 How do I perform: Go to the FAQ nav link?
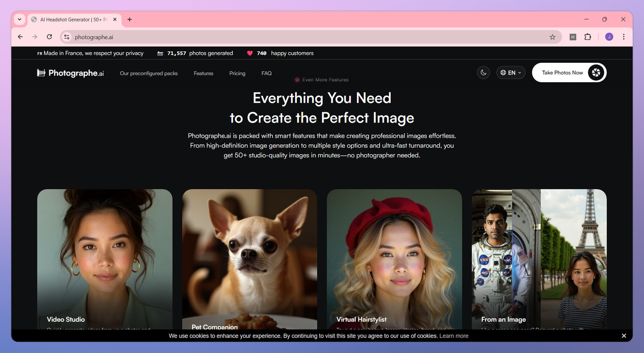267,73
